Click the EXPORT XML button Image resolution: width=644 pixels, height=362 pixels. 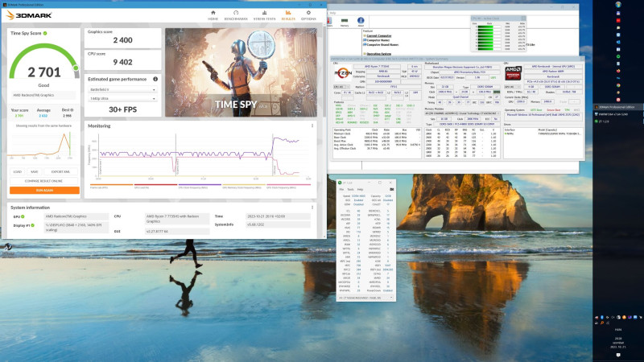click(x=60, y=171)
